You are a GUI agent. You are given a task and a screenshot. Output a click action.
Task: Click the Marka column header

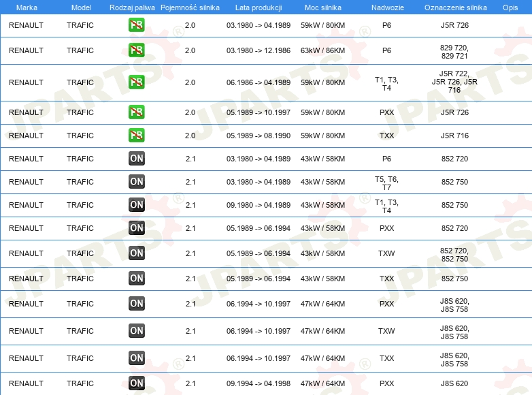[27, 7]
